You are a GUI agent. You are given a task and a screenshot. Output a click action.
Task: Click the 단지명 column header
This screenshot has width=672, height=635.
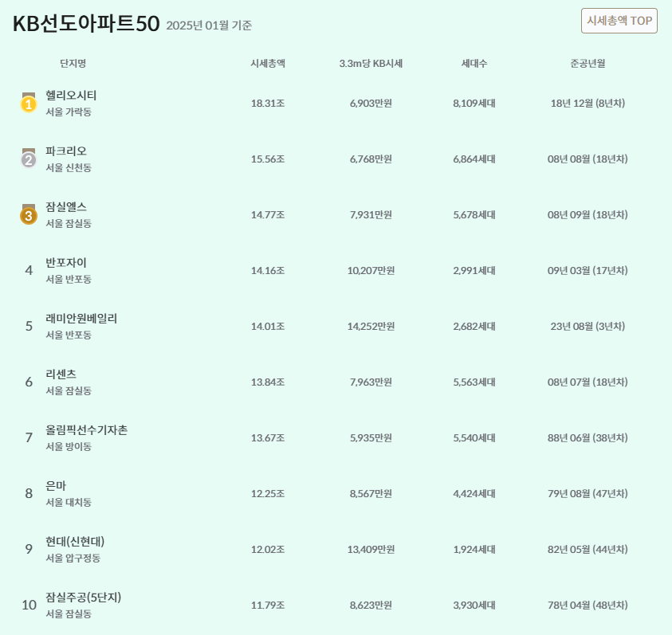(73, 64)
